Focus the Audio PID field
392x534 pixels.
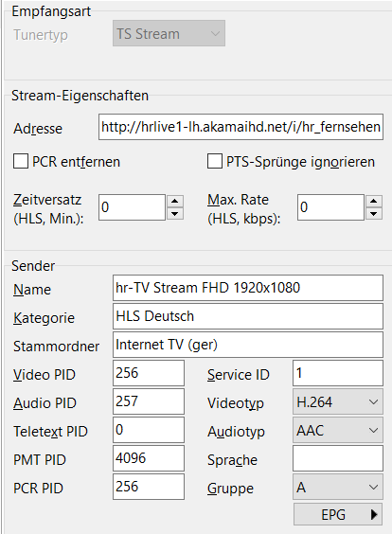149,401
